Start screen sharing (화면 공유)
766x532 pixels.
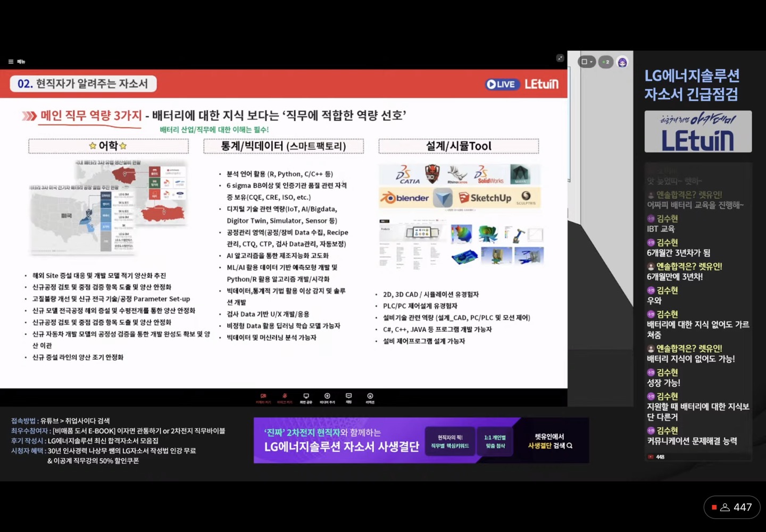point(306,399)
